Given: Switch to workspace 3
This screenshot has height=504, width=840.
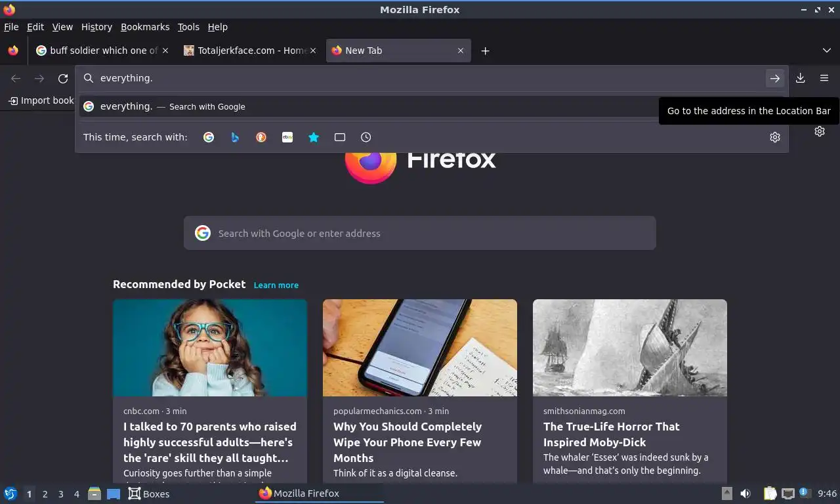Looking at the screenshot, I should (60, 494).
